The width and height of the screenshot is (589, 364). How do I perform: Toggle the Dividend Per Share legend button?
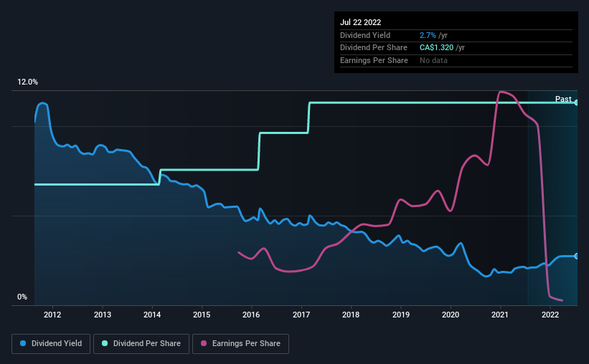pos(141,344)
